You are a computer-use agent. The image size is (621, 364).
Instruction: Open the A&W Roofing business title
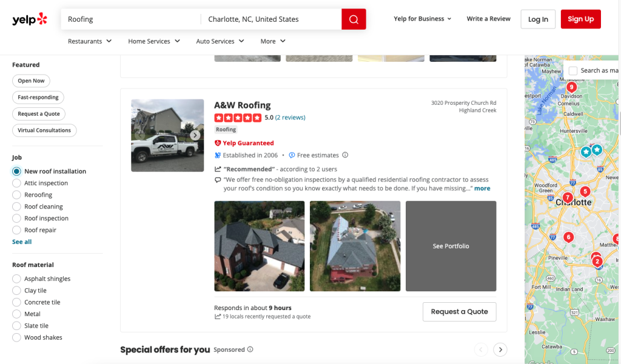(x=243, y=105)
